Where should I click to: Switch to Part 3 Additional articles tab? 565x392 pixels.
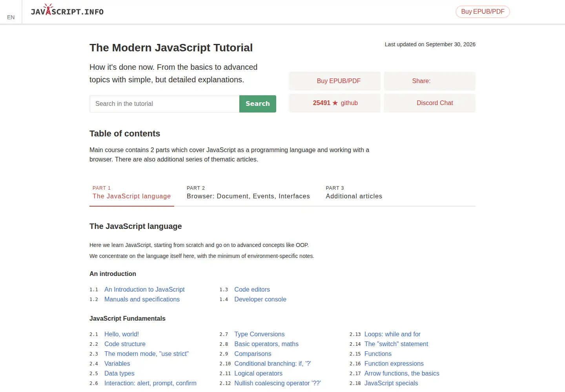point(354,192)
